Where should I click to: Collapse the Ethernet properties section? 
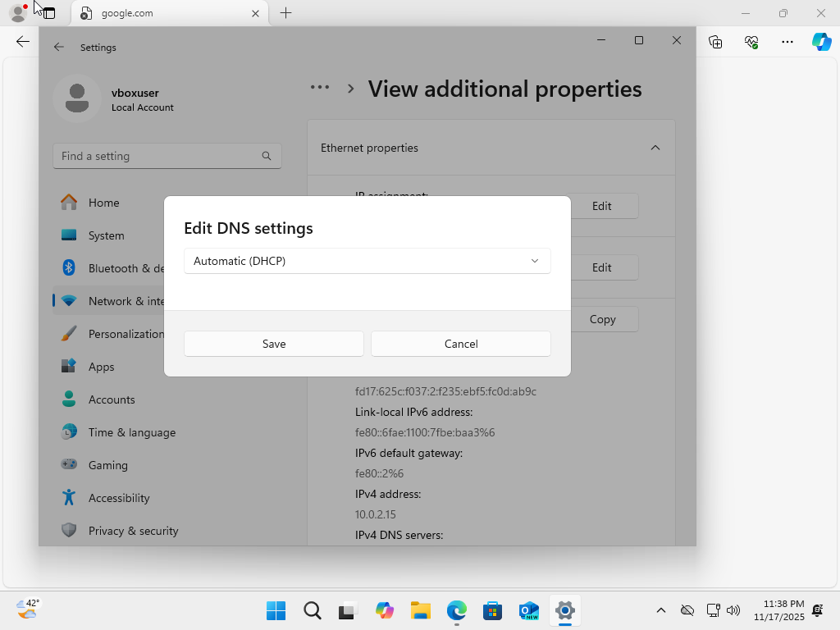pyautogui.click(x=655, y=148)
